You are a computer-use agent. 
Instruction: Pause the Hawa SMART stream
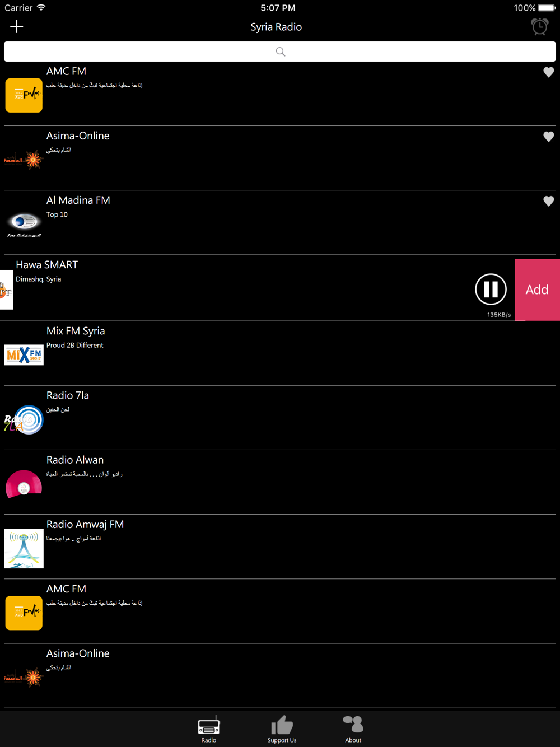(491, 289)
